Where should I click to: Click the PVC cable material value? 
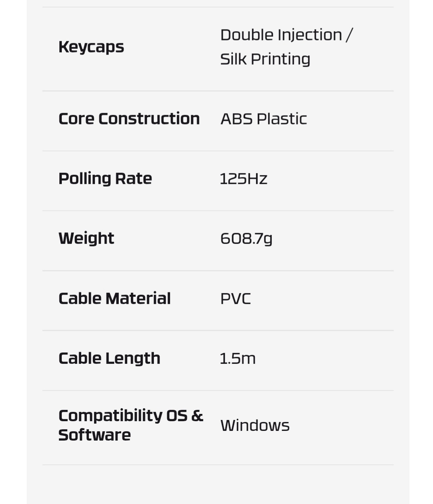(x=235, y=299)
